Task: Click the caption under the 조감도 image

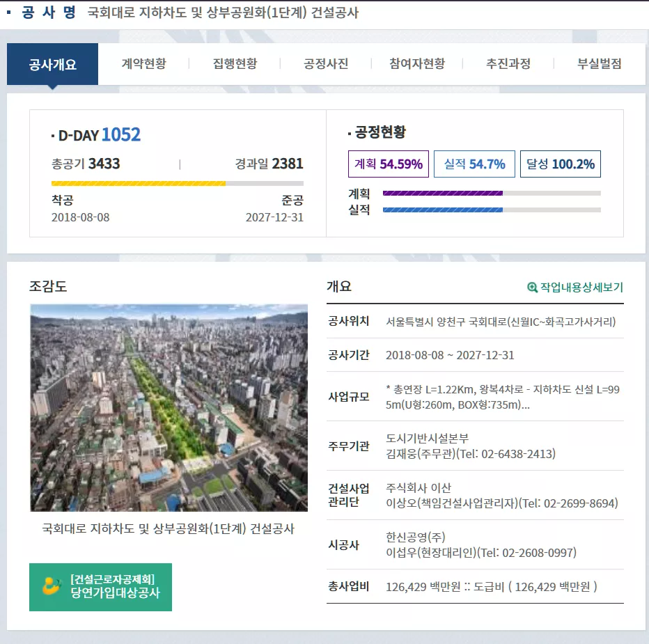Action: (168, 528)
